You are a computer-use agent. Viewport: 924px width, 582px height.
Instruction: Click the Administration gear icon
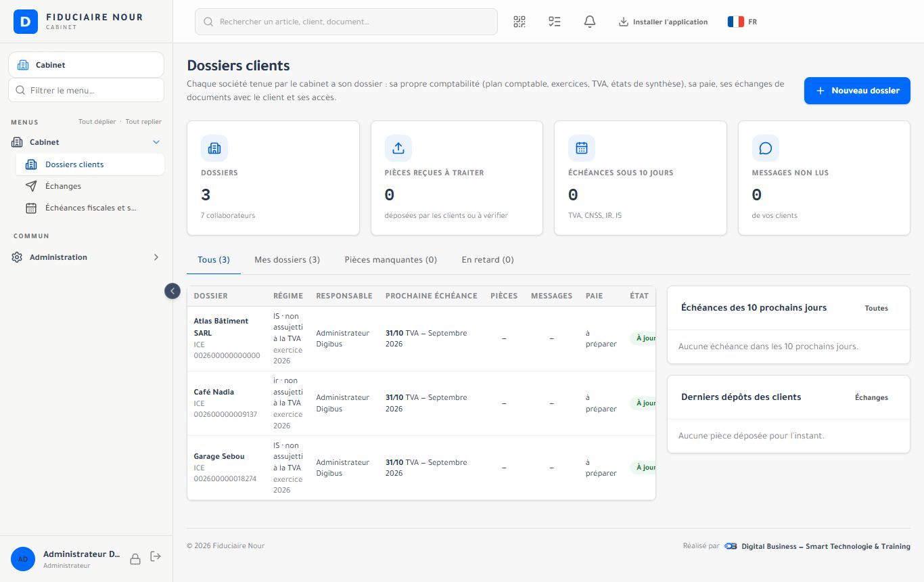coord(18,257)
